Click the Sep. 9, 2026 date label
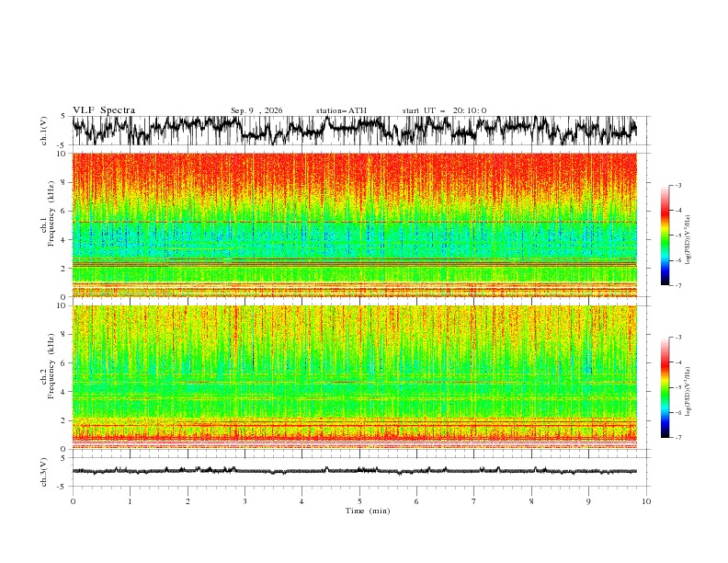 coord(256,110)
